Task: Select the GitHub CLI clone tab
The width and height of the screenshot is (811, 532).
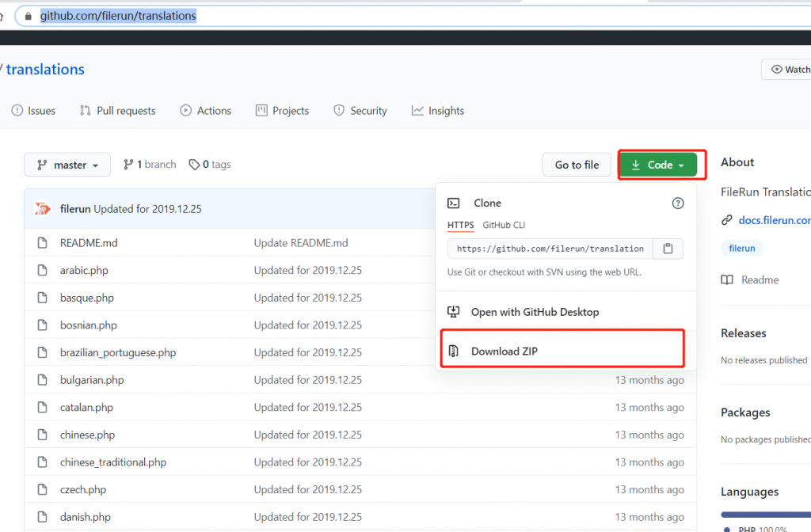Action: tap(504, 225)
